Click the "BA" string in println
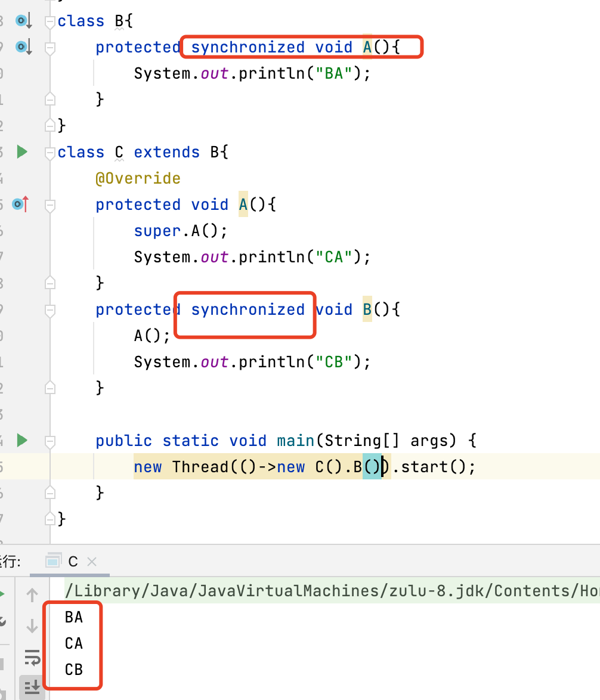The image size is (600, 700). pyautogui.click(x=337, y=73)
